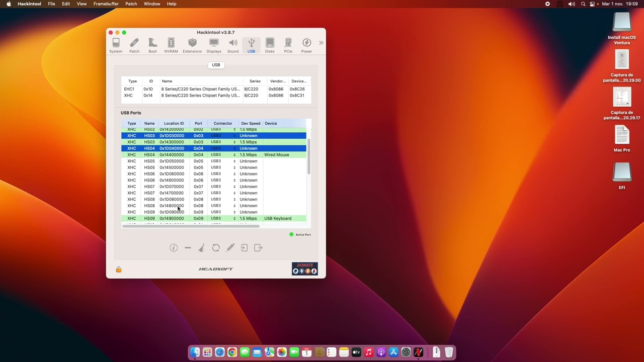This screenshot has height=362, width=644.
Task: Open the Window menu
Action: coord(152,4)
